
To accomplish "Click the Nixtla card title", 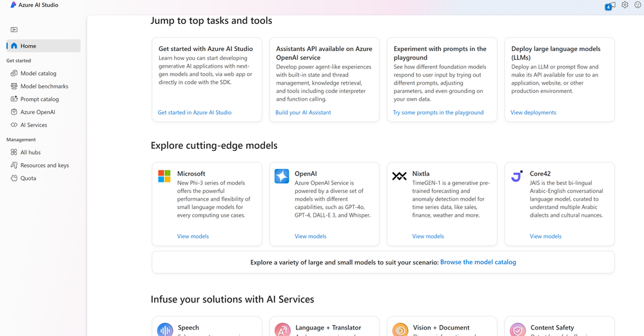I will coord(420,173).
